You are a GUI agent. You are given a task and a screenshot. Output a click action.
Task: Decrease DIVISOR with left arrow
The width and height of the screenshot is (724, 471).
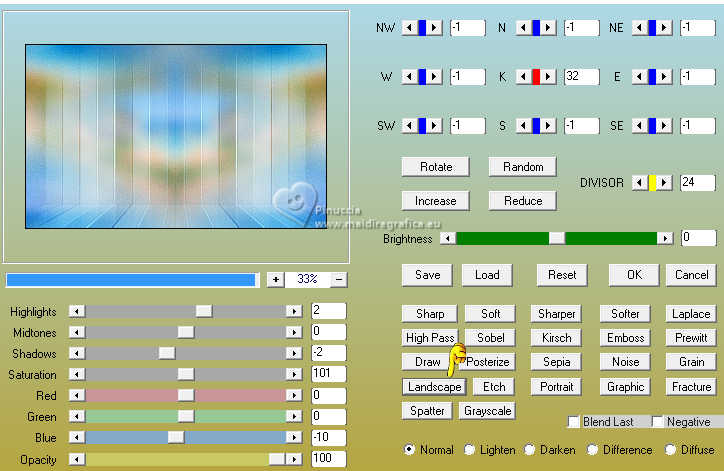(x=639, y=183)
